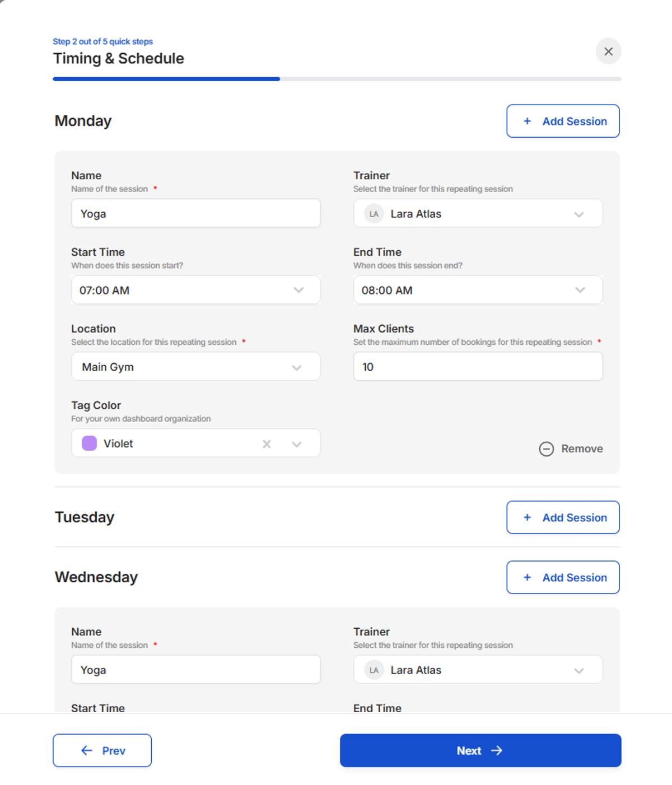This screenshot has width=672, height=785.
Task: Click the "Lara Atlas" name in Monday's Trainer
Action: 416,214
